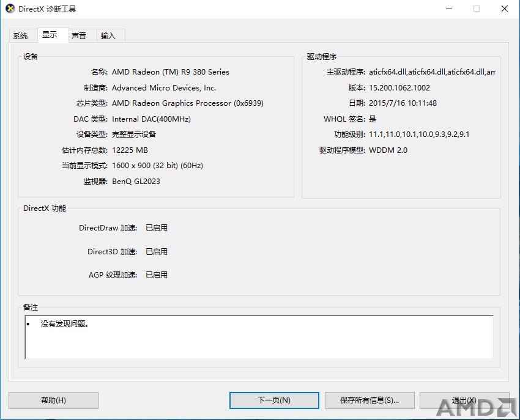Image resolution: width=520 pixels, height=420 pixels.
Task: Click feature levels 11.1,11.0,10.1,10.0,9.3,9.2,9.1
Action: 419,134
